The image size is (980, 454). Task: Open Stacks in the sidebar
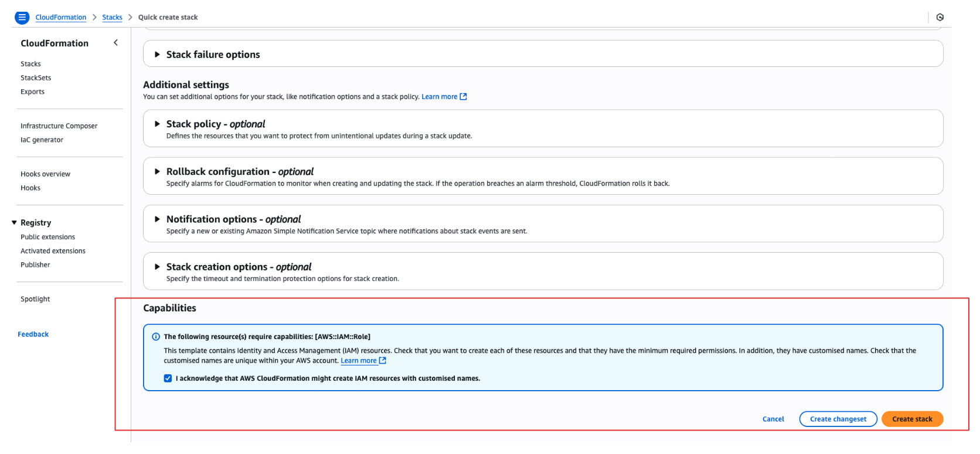(30, 64)
